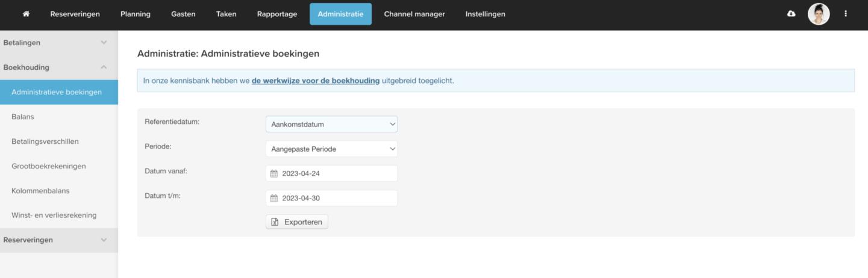868x278 pixels.
Task: Open Winst- en verliesrekening in sidebar
Action: [54, 215]
